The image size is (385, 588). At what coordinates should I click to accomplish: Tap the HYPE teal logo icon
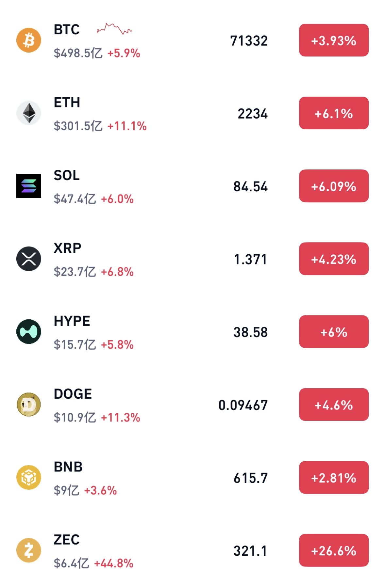pyautogui.click(x=29, y=332)
